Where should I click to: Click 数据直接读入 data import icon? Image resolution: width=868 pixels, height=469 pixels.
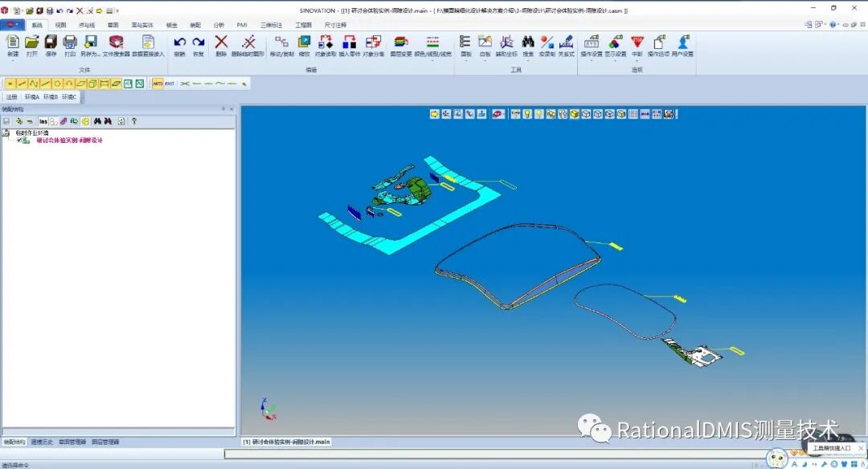click(x=148, y=42)
